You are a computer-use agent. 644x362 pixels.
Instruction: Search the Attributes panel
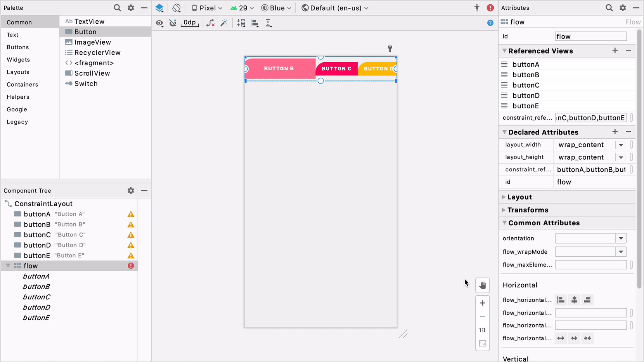click(609, 8)
